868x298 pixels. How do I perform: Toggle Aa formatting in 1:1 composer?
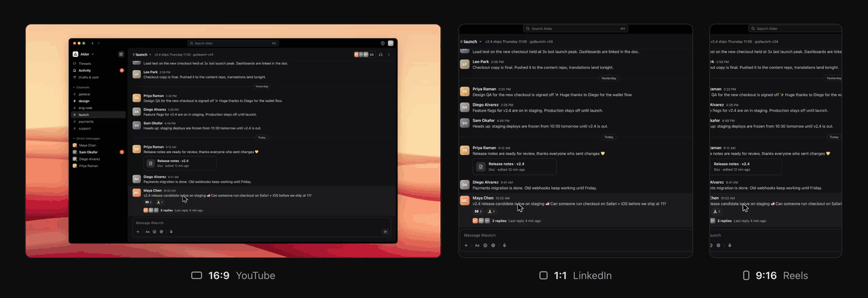pyautogui.click(x=477, y=245)
